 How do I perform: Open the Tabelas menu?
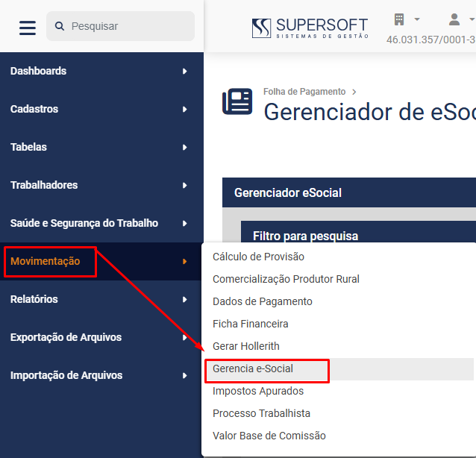101,147
